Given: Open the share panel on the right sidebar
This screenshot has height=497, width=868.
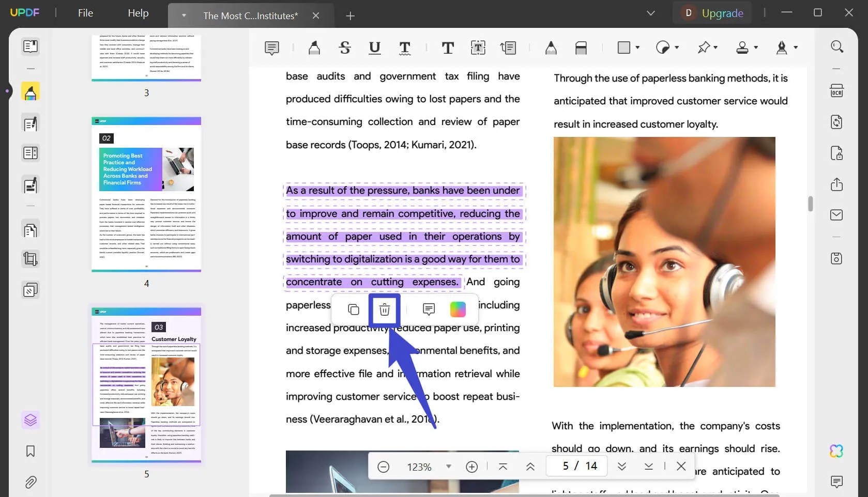Looking at the screenshot, I should click(837, 184).
